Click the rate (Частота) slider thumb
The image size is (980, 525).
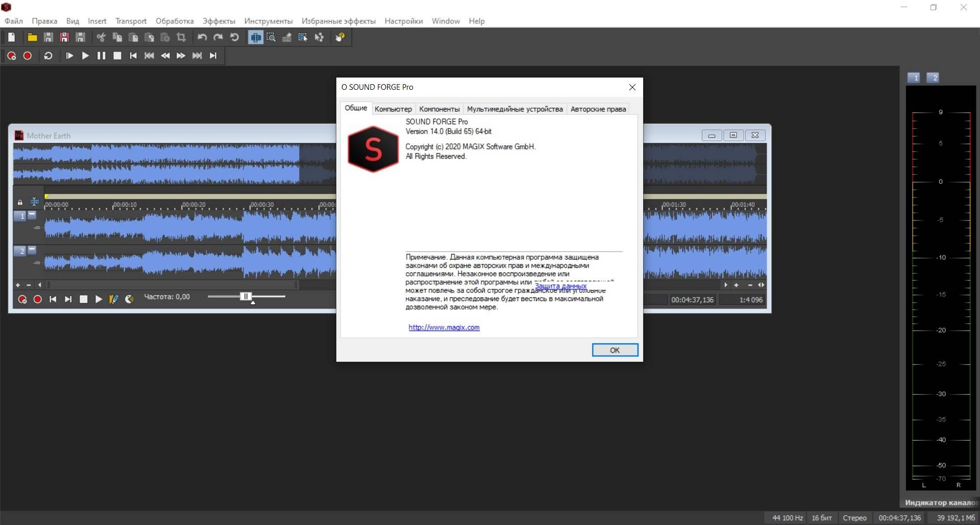point(246,296)
